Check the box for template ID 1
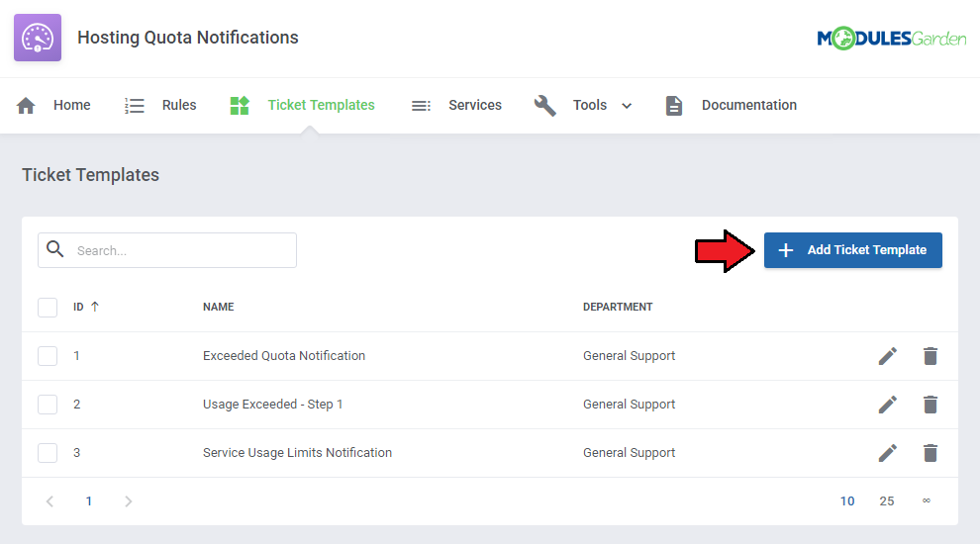The width and height of the screenshot is (980, 544). (x=48, y=356)
